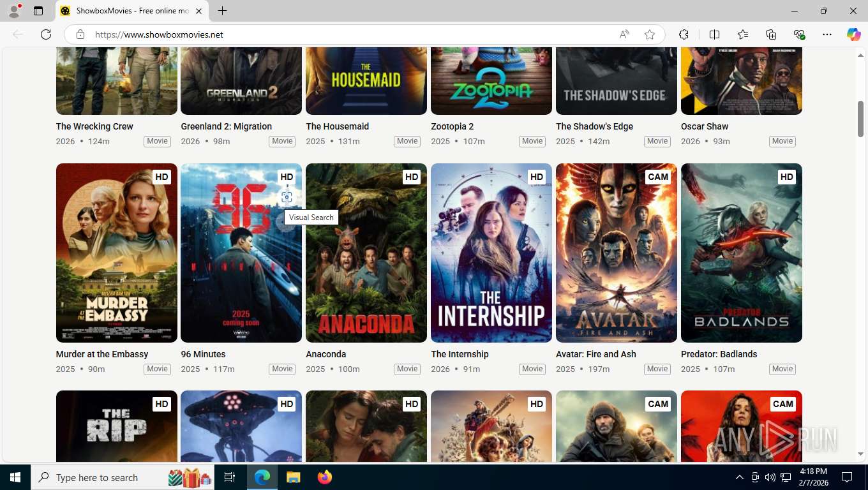Open the Favorites list icon

[x=743, y=34]
